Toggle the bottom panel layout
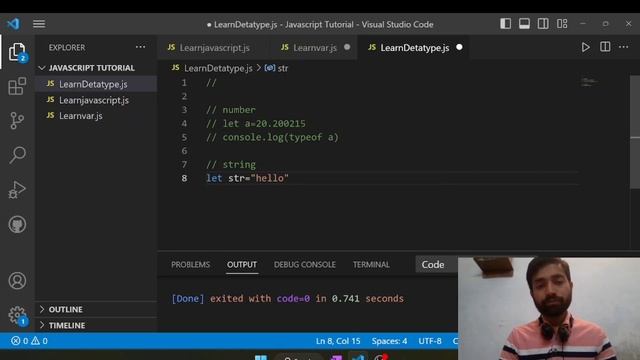The width and height of the screenshot is (640, 360). coord(524,24)
